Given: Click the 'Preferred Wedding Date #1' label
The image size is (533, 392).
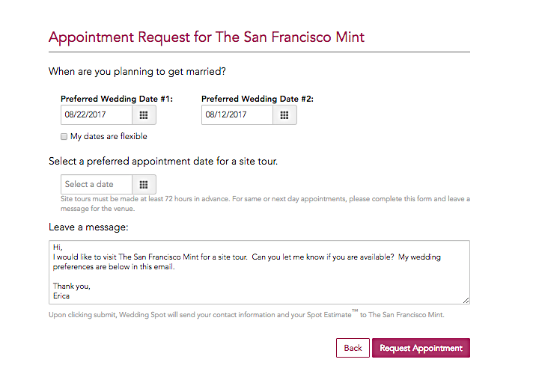Looking at the screenshot, I should point(117,99).
